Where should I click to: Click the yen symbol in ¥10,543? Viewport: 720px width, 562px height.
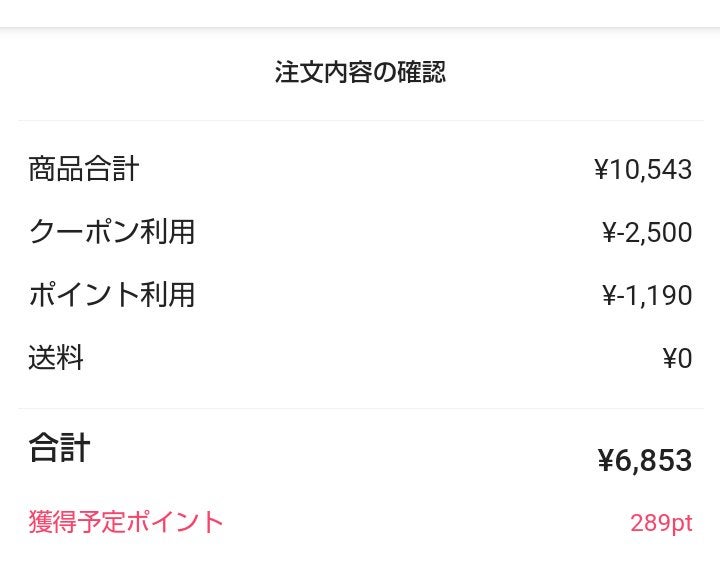[601, 170]
